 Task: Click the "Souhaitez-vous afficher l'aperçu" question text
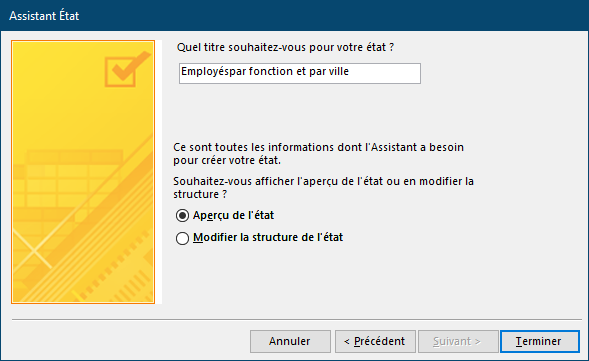click(x=323, y=187)
